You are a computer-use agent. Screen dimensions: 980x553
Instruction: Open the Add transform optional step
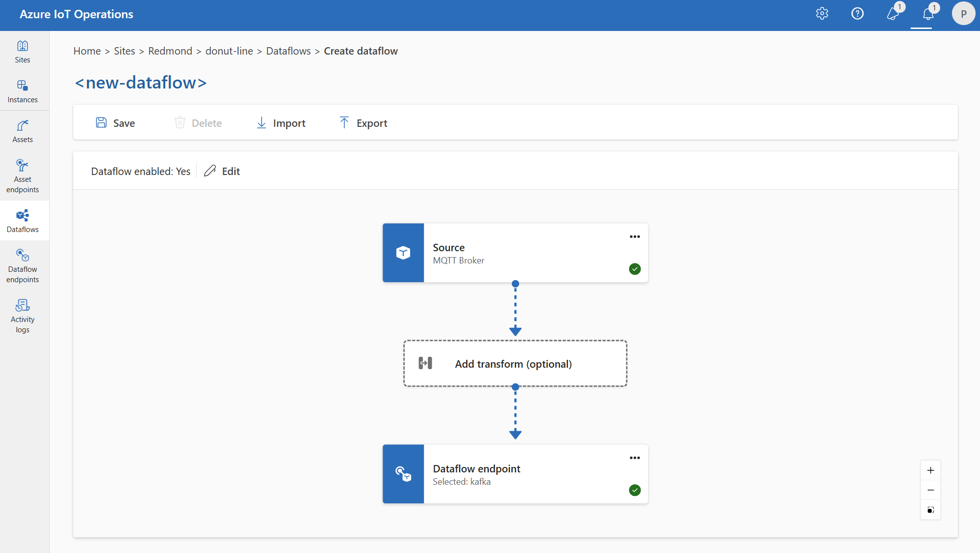point(516,363)
